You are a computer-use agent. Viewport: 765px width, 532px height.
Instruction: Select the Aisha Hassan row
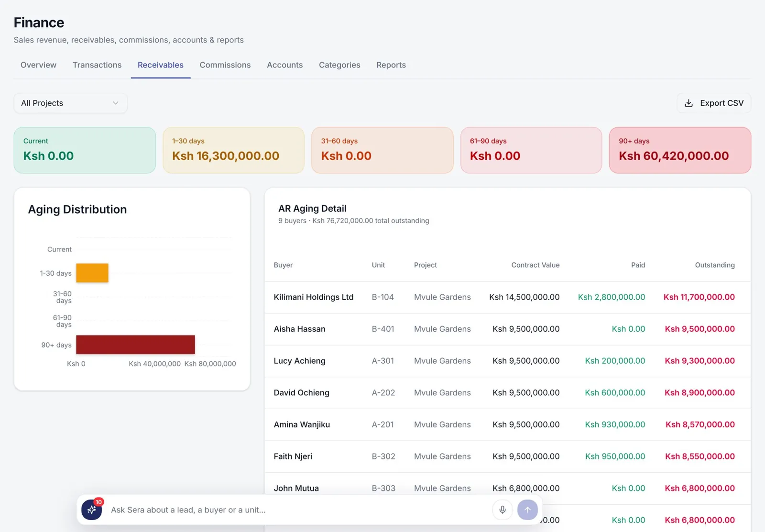pyautogui.click(x=507, y=329)
